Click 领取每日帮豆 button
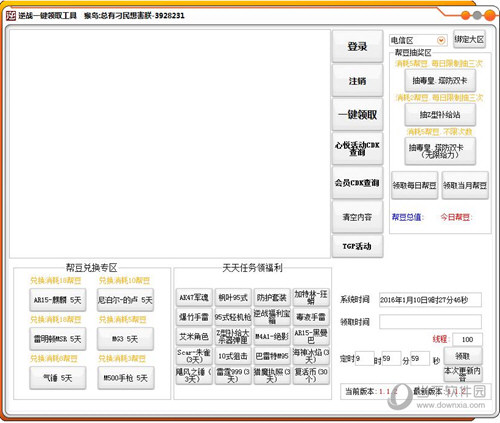The height and width of the screenshot is (423, 500). 415,185
